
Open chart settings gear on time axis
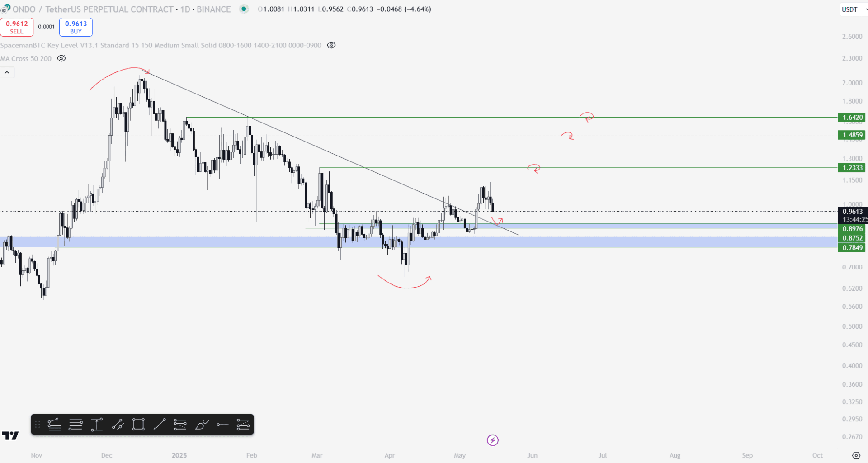click(x=856, y=455)
